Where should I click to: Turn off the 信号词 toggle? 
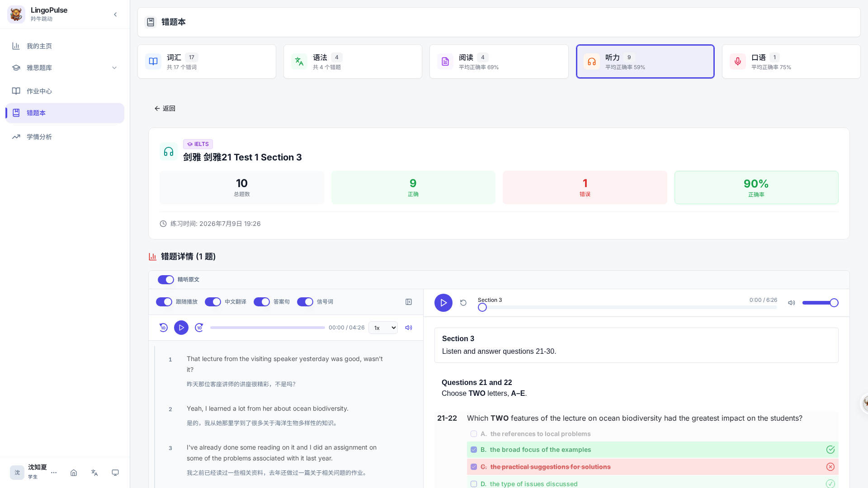(305, 302)
